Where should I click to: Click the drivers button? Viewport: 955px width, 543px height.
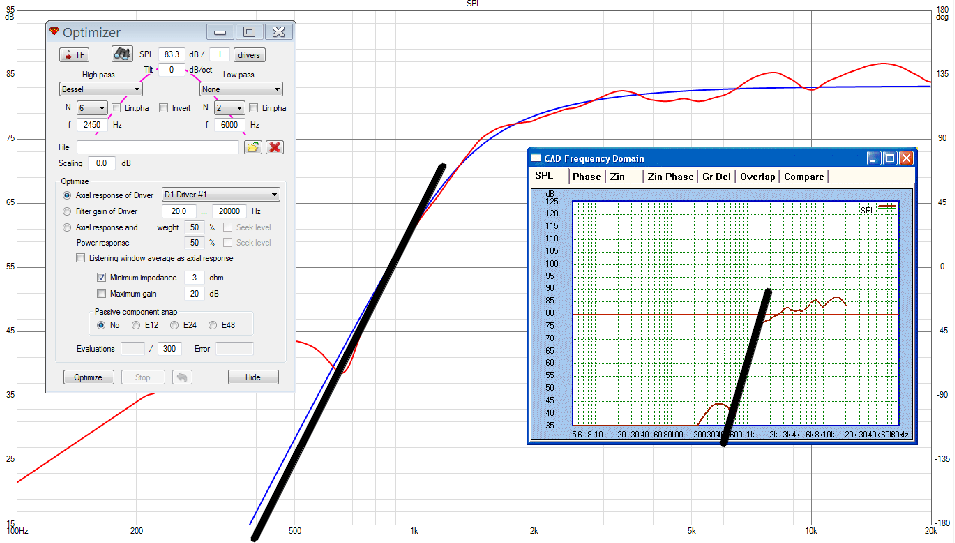point(248,55)
